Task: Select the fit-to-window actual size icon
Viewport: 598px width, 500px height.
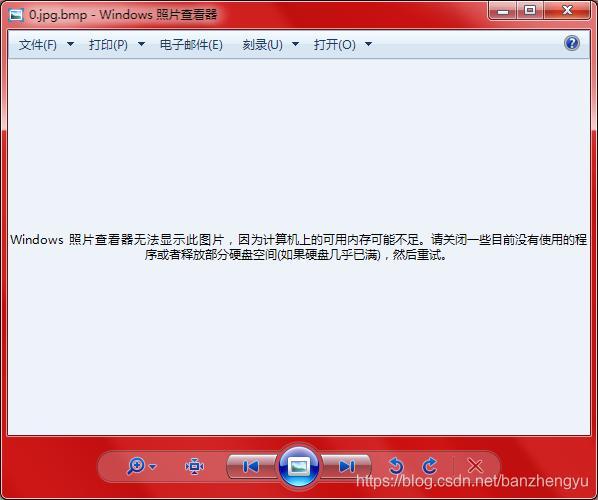Action: [194, 466]
